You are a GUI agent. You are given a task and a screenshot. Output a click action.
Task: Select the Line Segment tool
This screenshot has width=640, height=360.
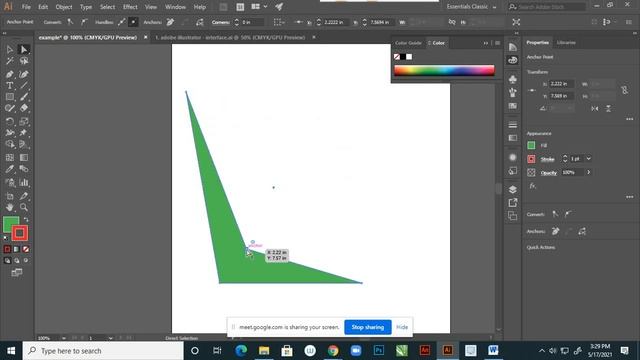[24, 85]
